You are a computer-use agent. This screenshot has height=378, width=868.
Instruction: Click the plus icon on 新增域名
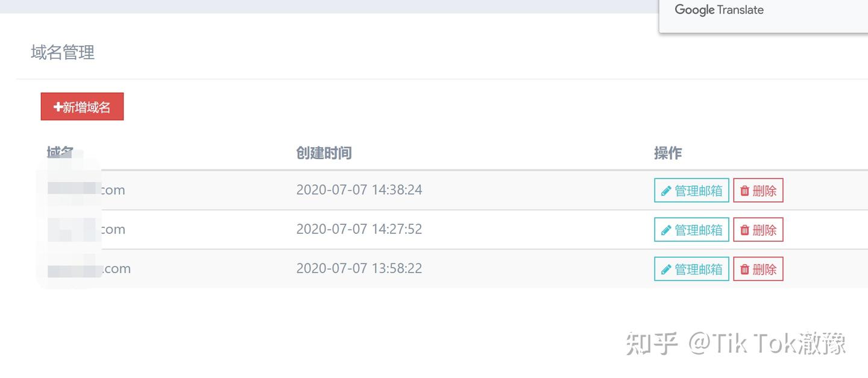[58, 107]
